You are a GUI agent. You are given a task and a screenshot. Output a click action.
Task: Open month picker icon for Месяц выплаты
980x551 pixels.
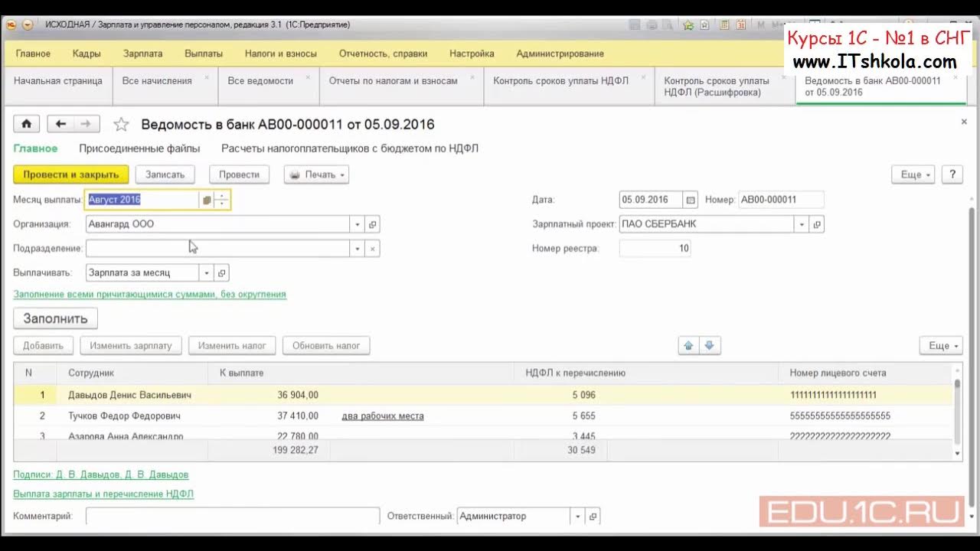coord(206,200)
